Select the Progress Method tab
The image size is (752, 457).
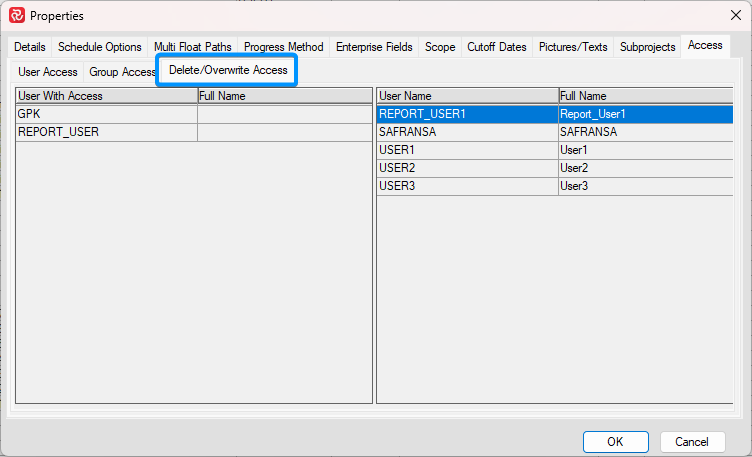(x=283, y=47)
